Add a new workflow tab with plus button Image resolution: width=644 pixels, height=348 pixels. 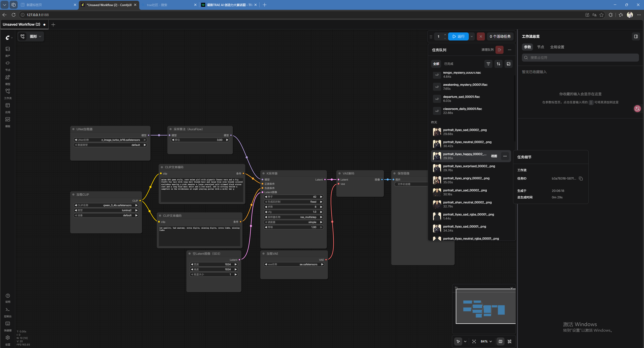pos(53,24)
